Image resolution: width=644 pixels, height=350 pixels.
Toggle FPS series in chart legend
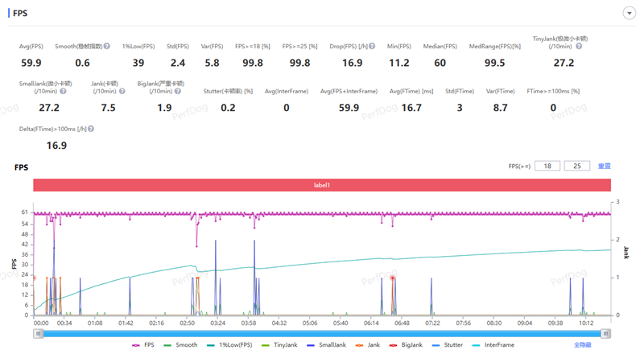click(x=142, y=344)
